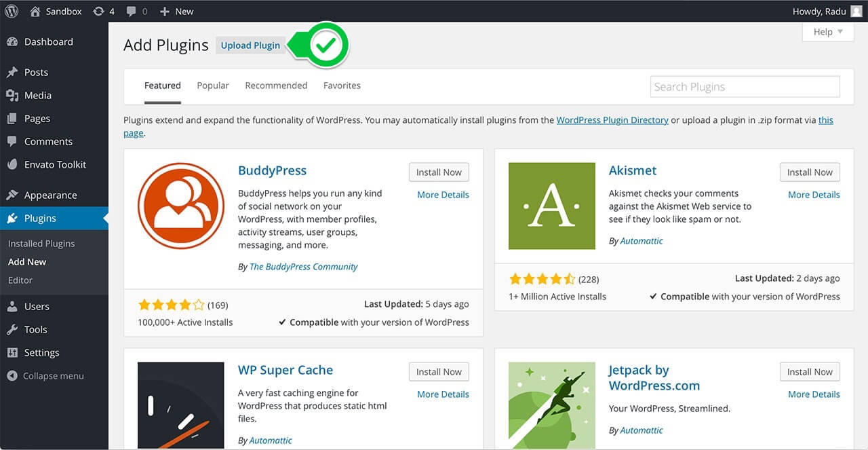Click '100,000+ Active Installs' text
868x450 pixels.
pyautogui.click(x=185, y=322)
